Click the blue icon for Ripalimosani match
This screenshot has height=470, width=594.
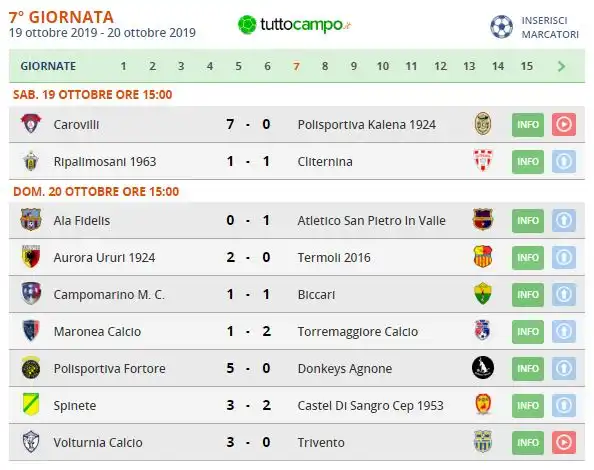[564, 161]
